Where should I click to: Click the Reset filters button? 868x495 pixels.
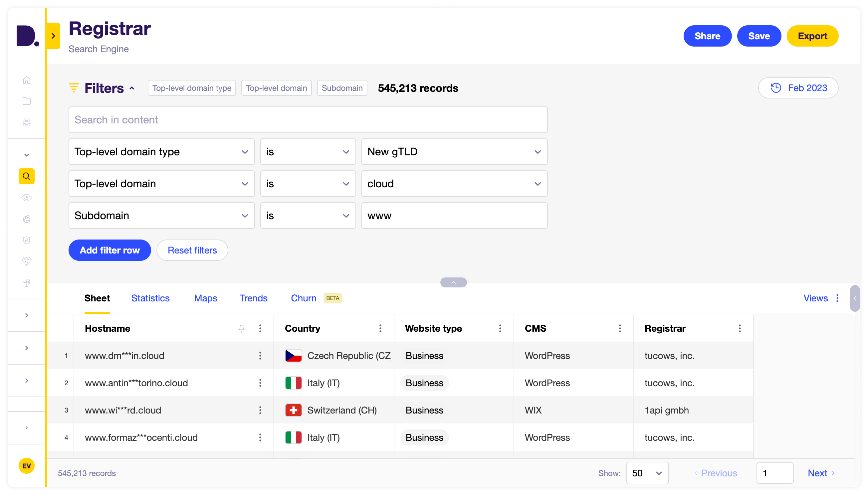click(191, 250)
